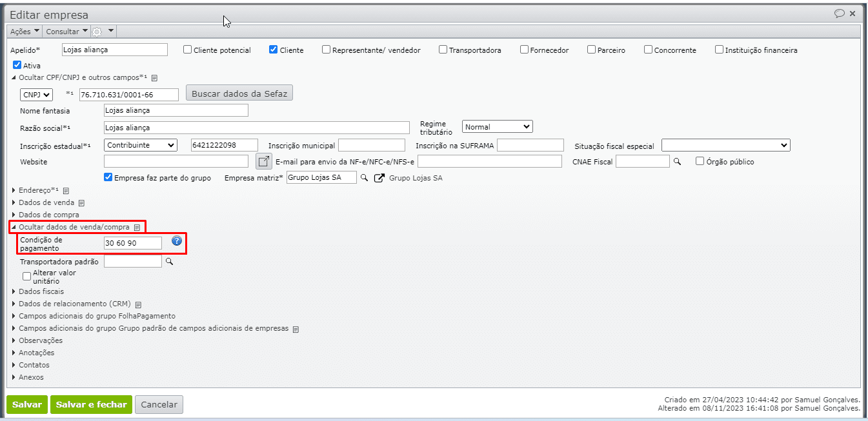Click note icon beside Endereço section
Viewport: 868px width, 421px height.
[66, 191]
